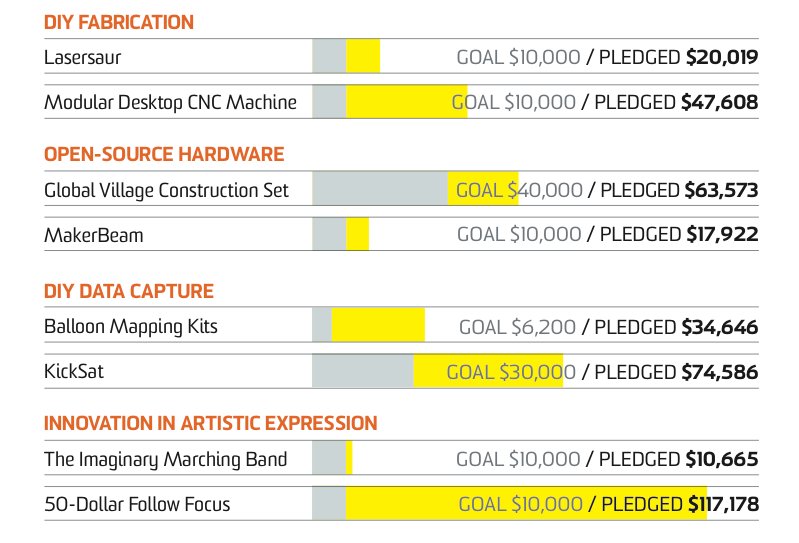Viewport: 799px width, 543px height.
Task: Click the Open-Source Hardware heading
Action: 164,154
